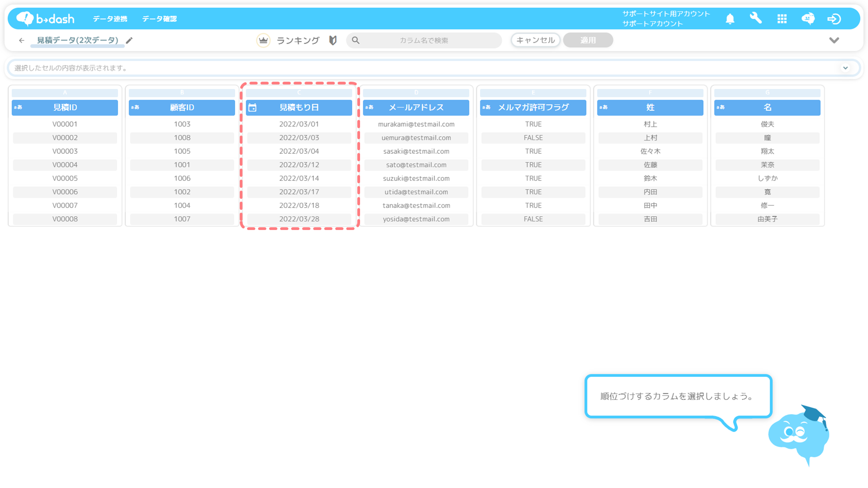Click the back arrow icon

point(22,40)
